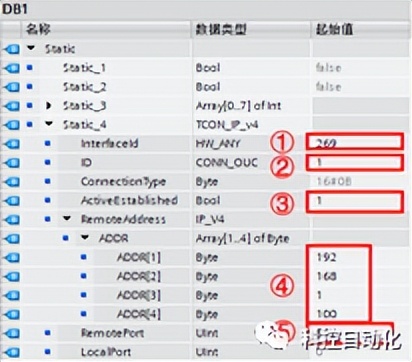
Task: Edit the ID start value field
Action: point(355,162)
